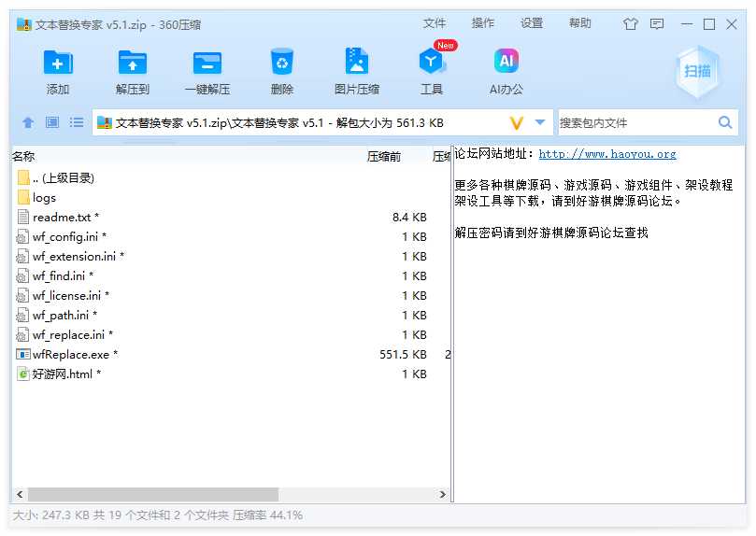Viewport: 756px width, 536px height.
Task: Click the 删除 (Delete) recycle bin icon
Action: pyautogui.click(x=282, y=62)
